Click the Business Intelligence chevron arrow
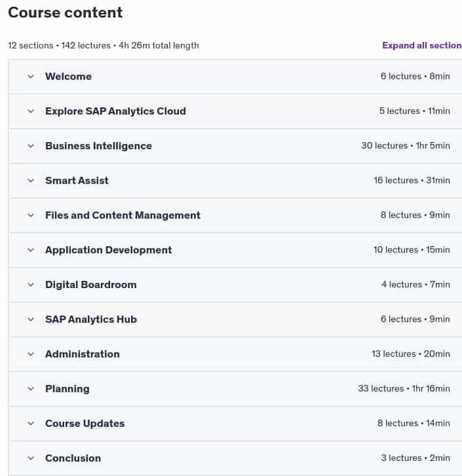 tap(31, 146)
